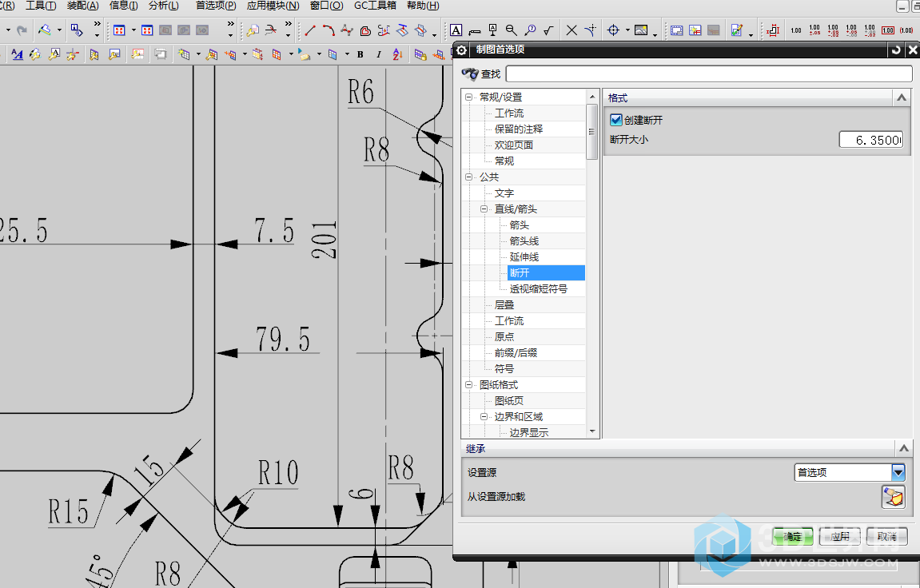Open the 首选项(P) menu
Viewport: 920px width, 588px height.
(216, 6)
